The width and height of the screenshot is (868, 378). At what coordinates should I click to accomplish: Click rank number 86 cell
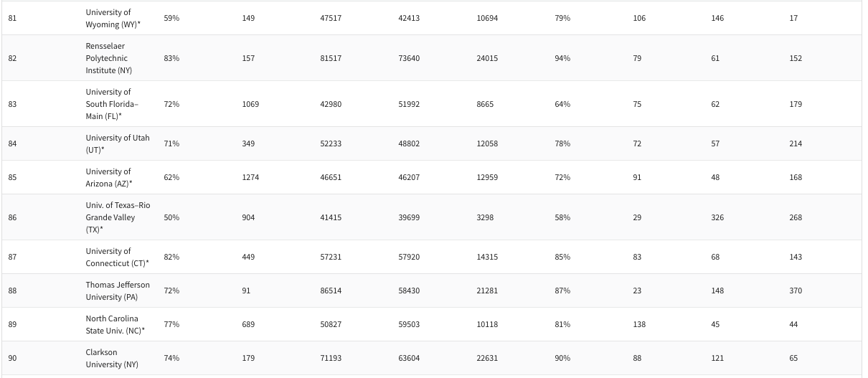[12, 217]
